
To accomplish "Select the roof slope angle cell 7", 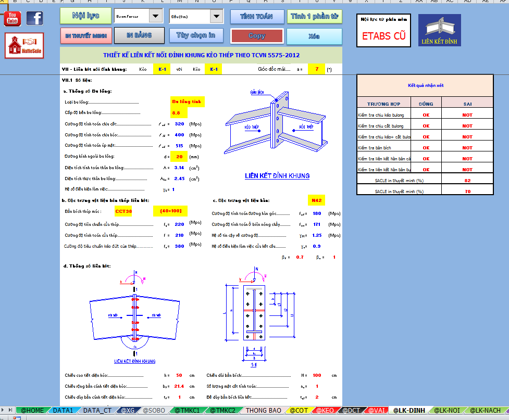I will pyautogui.click(x=317, y=69).
